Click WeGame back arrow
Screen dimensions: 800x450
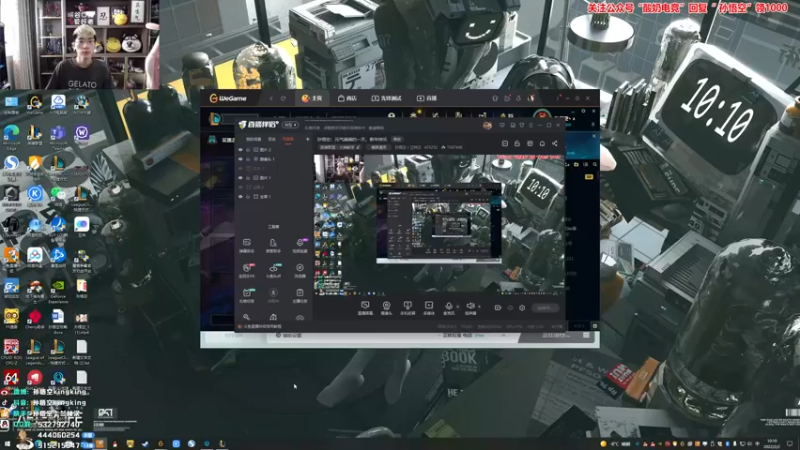[271, 98]
